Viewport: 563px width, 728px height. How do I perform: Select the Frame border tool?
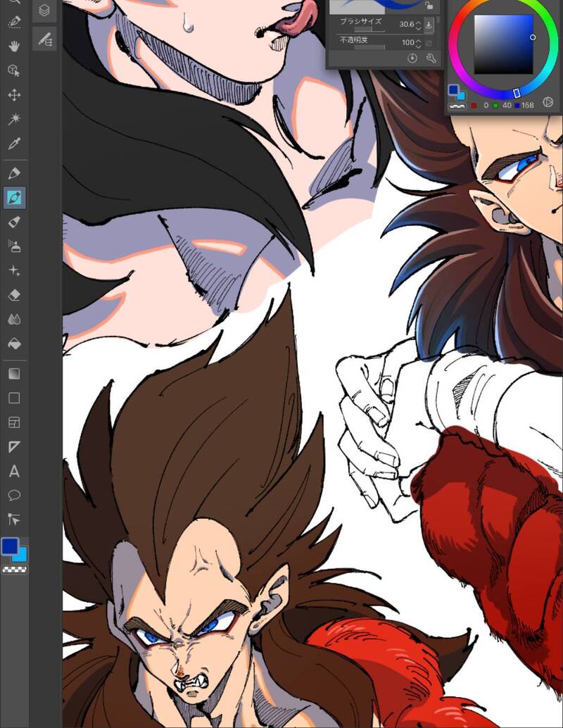[14, 422]
